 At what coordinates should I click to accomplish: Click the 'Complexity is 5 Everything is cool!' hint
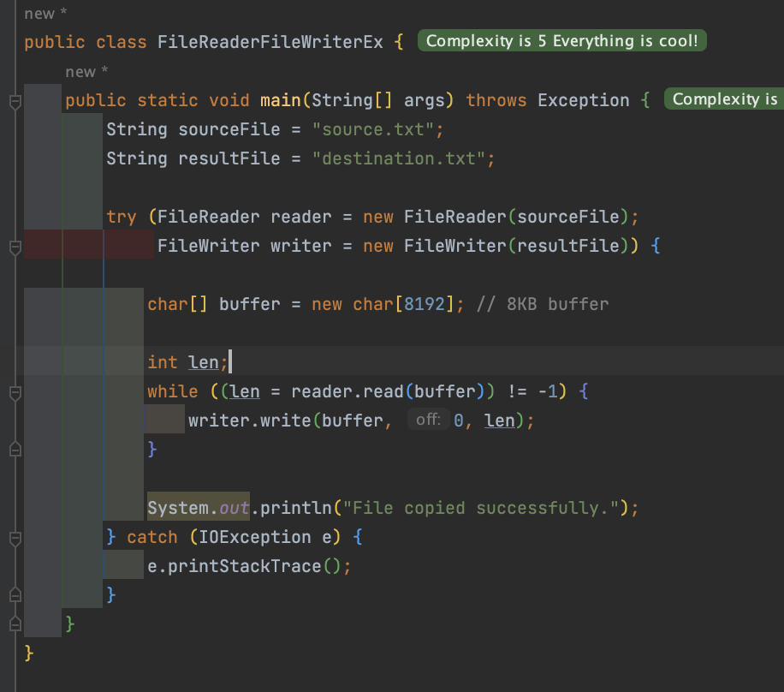pos(562,40)
